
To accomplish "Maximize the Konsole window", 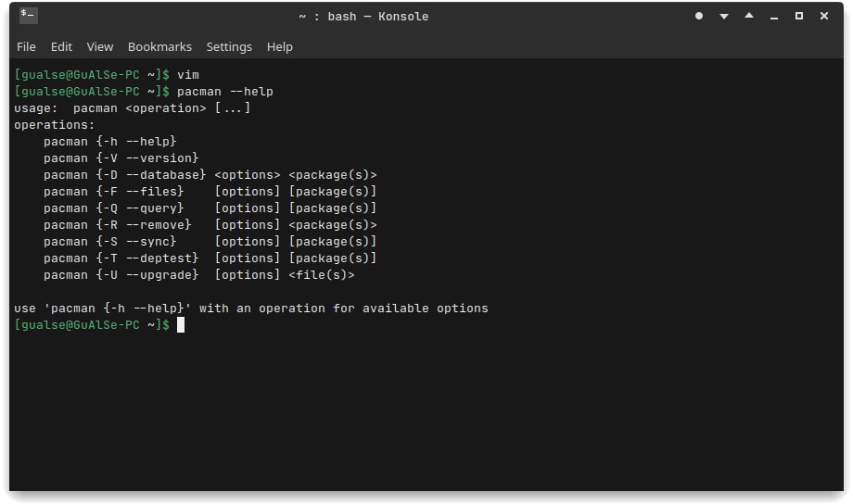I will (799, 16).
